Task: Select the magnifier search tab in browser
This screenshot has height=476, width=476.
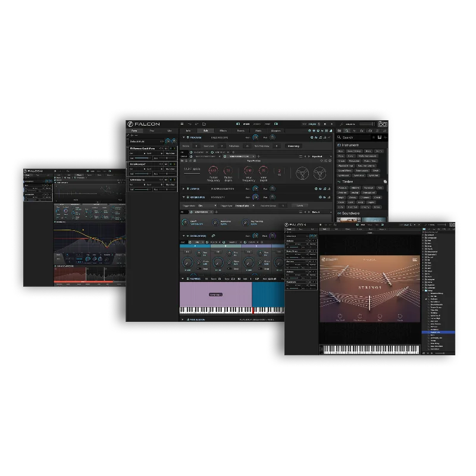Action: click(x=347, y=130)
